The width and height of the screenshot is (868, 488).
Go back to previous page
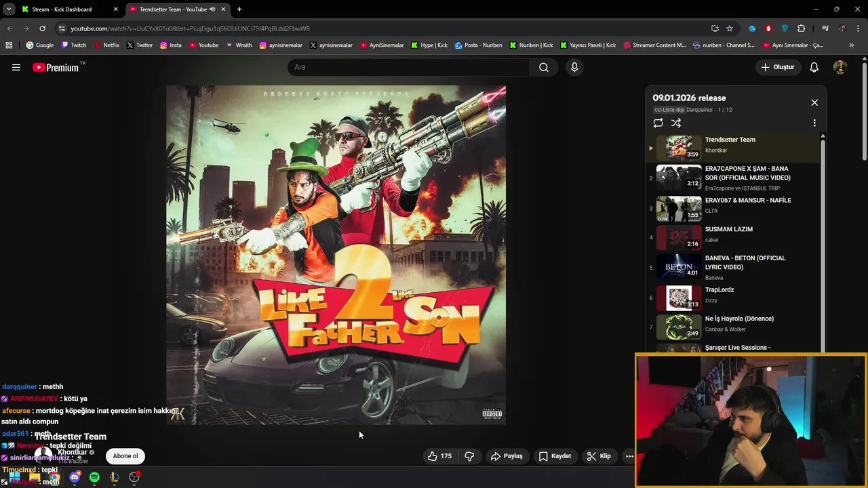(9, 28)
